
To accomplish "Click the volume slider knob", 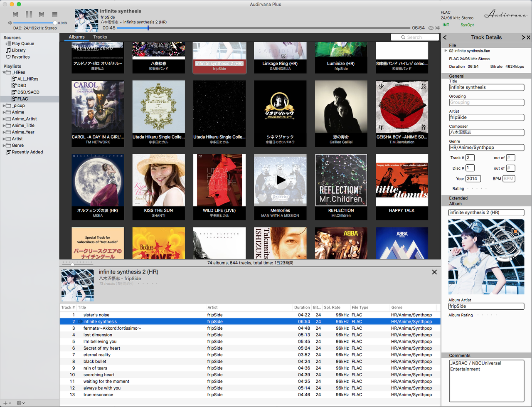I will pos(55,23).
